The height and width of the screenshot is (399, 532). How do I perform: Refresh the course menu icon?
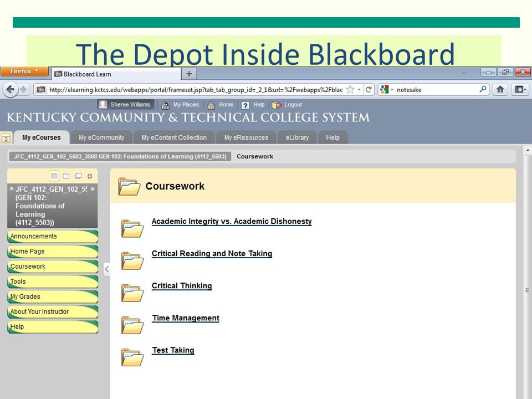pos(90,176)
